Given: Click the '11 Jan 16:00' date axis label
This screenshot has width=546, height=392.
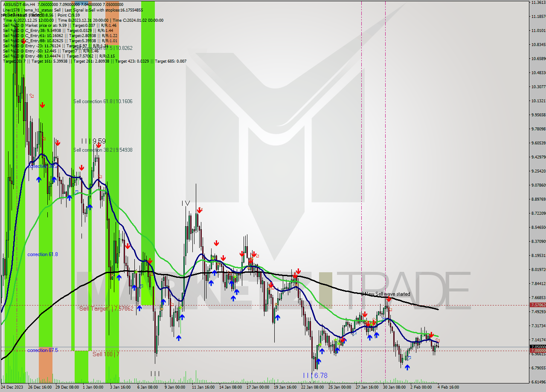Looking at the screenshot, I should pos(203,387).
